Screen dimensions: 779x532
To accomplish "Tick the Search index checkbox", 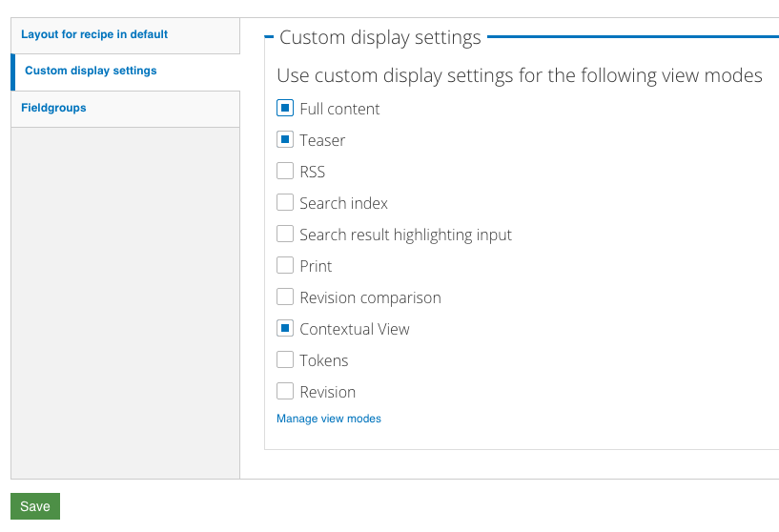I will tap(285, 203).
